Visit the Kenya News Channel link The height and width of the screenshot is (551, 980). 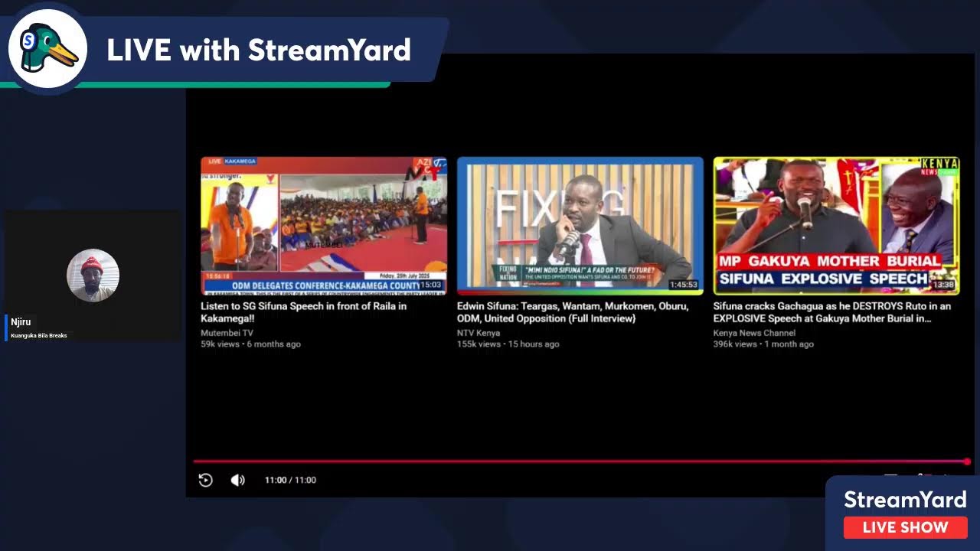tap(754, 333)
